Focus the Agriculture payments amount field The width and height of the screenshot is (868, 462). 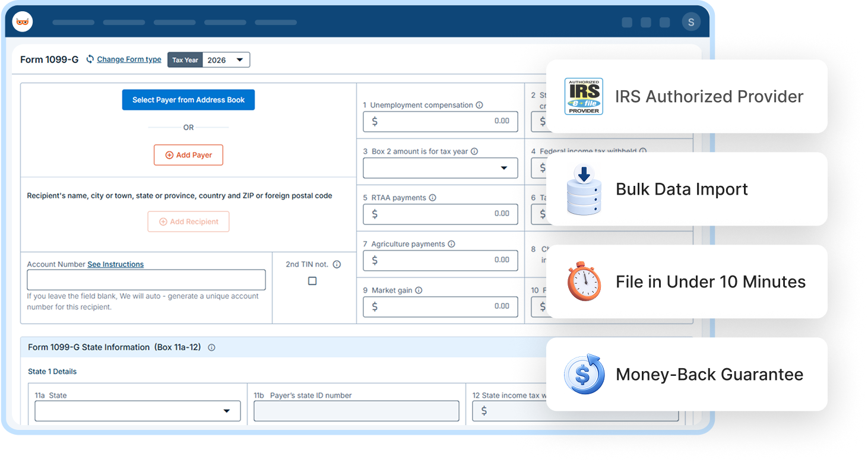(x=441, y=261)
